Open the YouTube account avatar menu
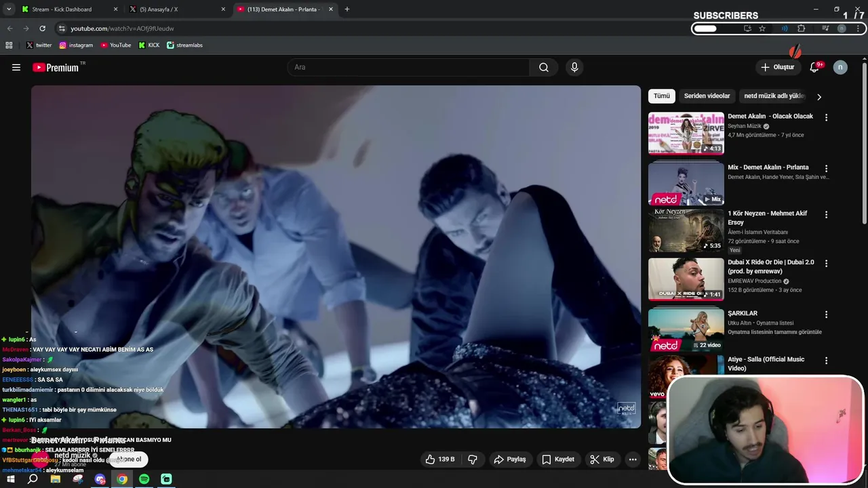The width and height of the screenshot is (868, 488). coord(840,67)
